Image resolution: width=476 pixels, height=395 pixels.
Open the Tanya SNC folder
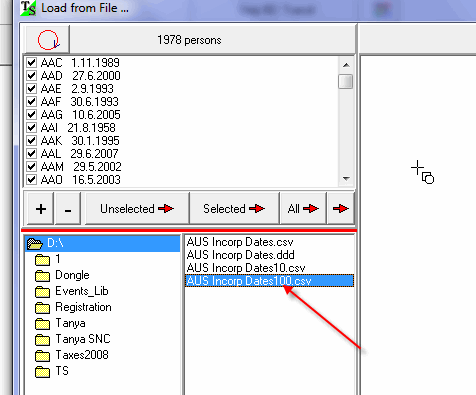pos(73,339)
